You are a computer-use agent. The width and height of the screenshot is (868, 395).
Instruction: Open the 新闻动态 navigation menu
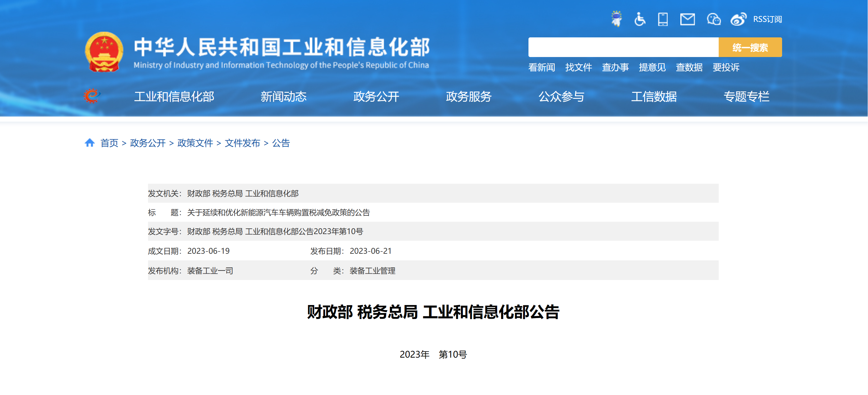point(283,97)
